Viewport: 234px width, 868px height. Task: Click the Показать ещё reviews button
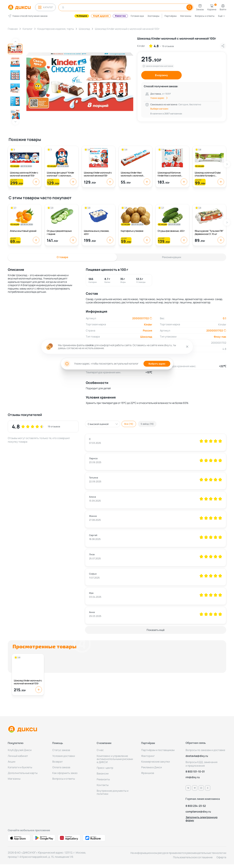[x=156, y=630]
